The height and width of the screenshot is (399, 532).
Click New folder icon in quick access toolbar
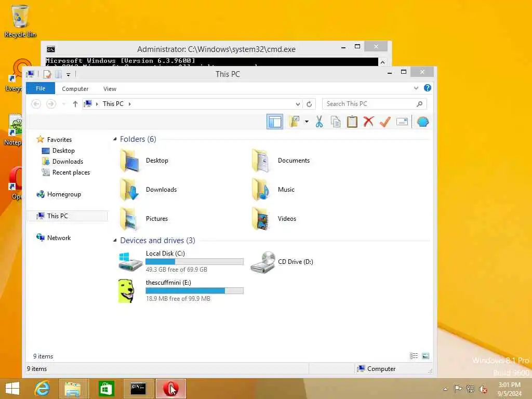point(58,74)
